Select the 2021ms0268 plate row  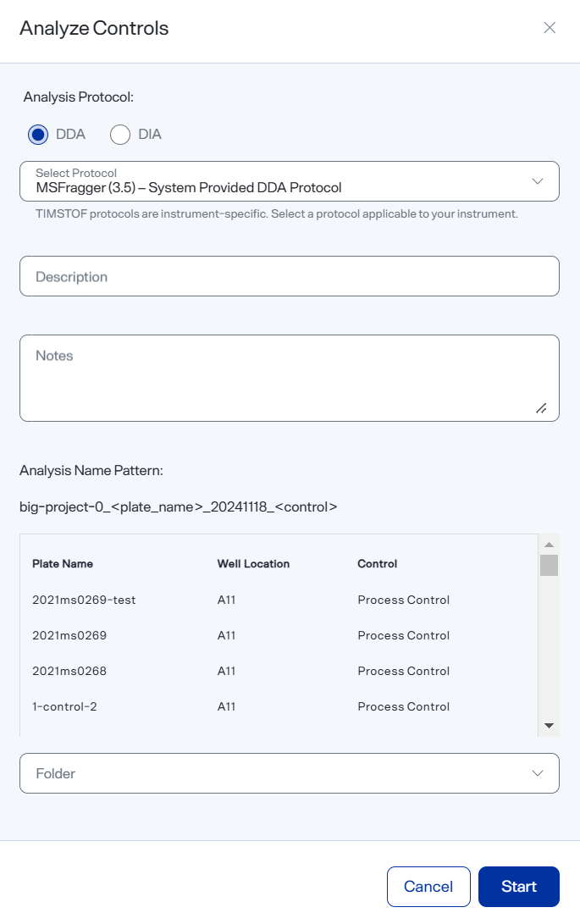pos(279,671)
